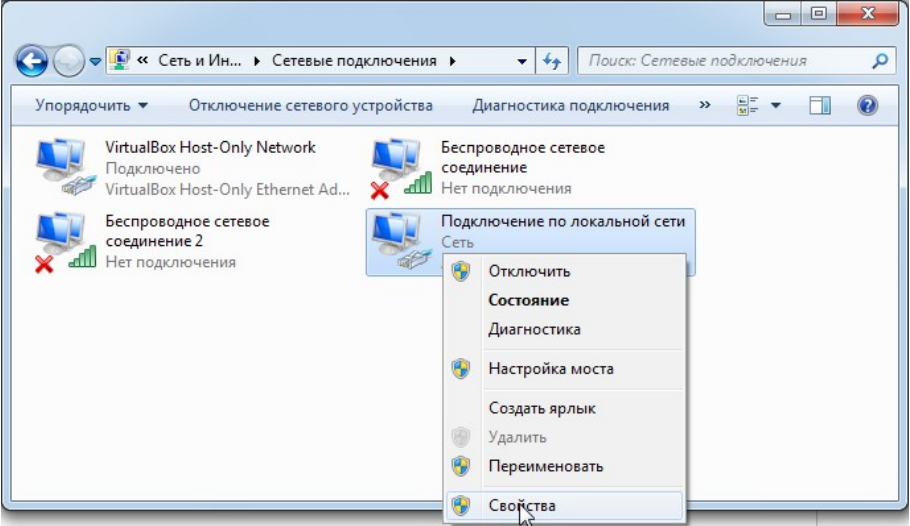The width and height of the screenshot is (910, 526).
Task: Click 'VirtualBox Host-Only Ethernet Ad...' adapter text
Action: point(228,189)
